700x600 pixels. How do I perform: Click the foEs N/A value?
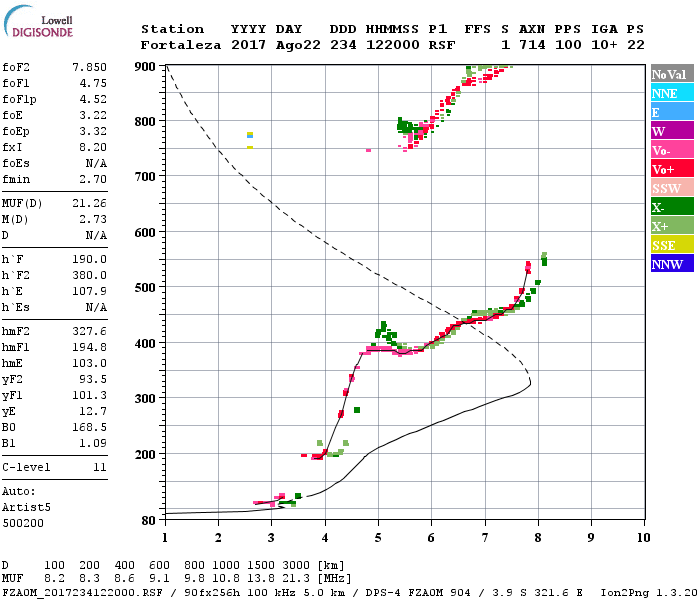(x=96, y=163)
